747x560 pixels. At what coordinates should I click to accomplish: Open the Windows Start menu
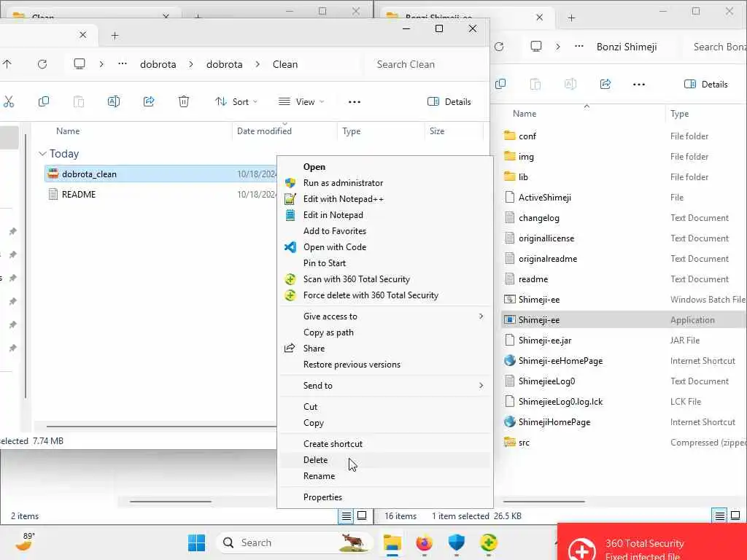coord(196,542)
